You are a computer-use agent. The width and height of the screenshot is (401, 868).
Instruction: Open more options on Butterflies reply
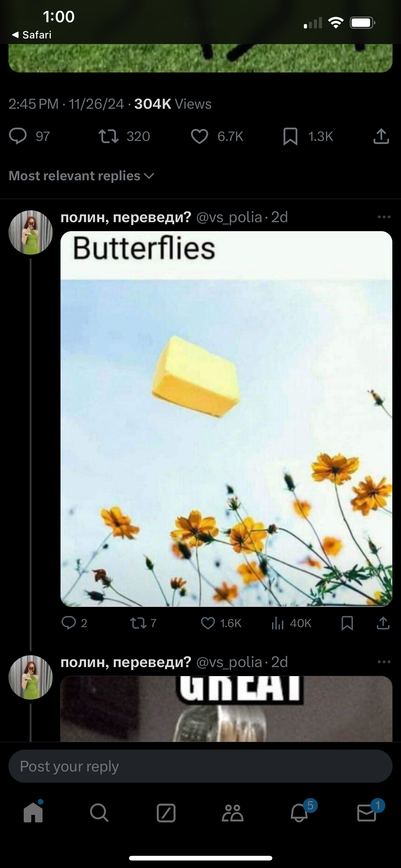click(x=384, y=217)
